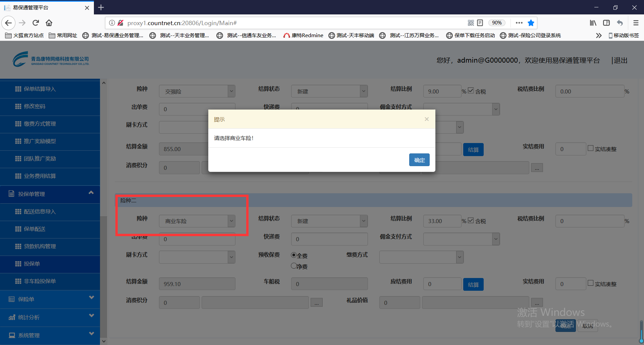The width and height of the screenshot is (644, 345).
Task: Expand the 保险单 sidebar section
Action: [x=50, y=299]
